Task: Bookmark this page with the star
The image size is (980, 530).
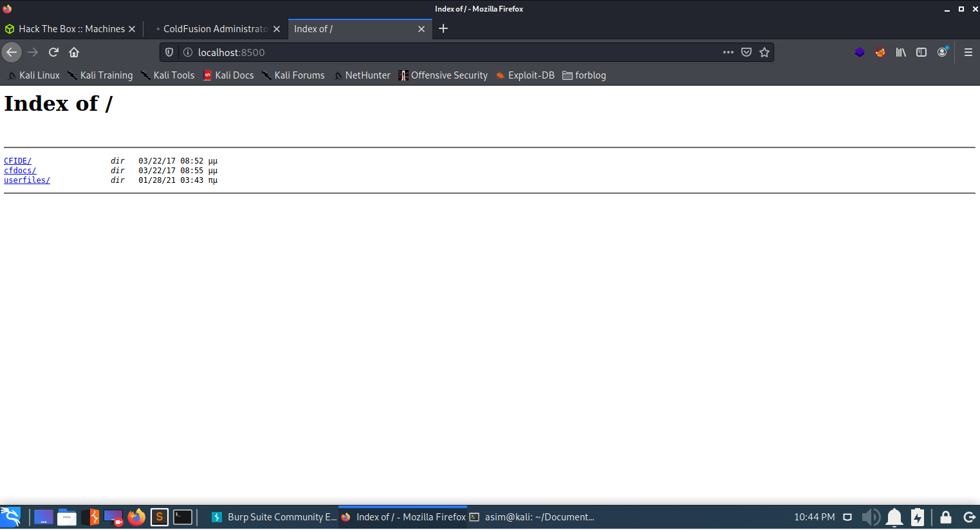Action: (x=764, y=52)
